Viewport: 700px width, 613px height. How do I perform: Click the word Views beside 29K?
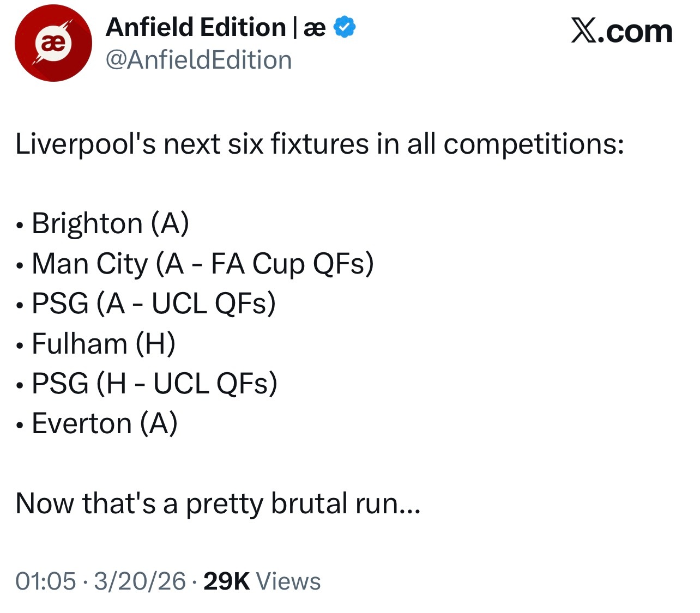click(288, 581)
